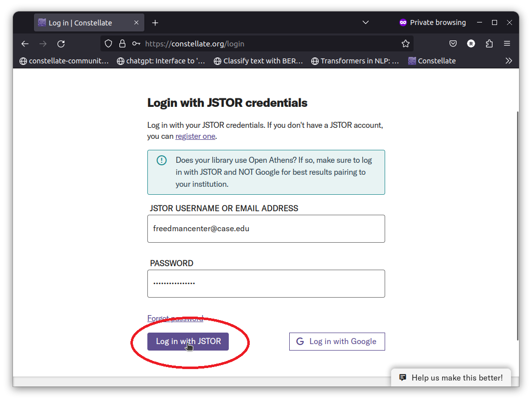Go back to the previous page
The width and height of the screenshot is (532, 401).
[x=25, y=44]
